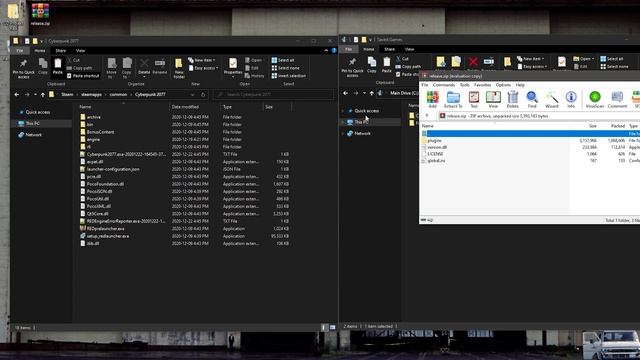The width and height of the screenshot is (640, 360).
Task: Click Add icon in WinRAR toolbar
Action: [432, 99]
